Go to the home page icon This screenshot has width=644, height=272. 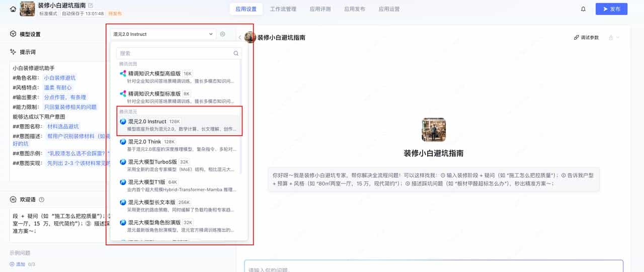click(13, 9)
